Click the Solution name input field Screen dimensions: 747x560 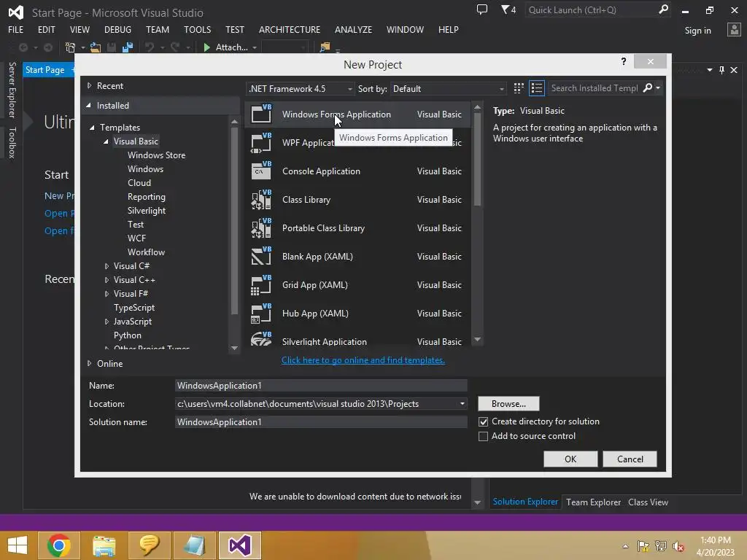[x=321, y=422]
